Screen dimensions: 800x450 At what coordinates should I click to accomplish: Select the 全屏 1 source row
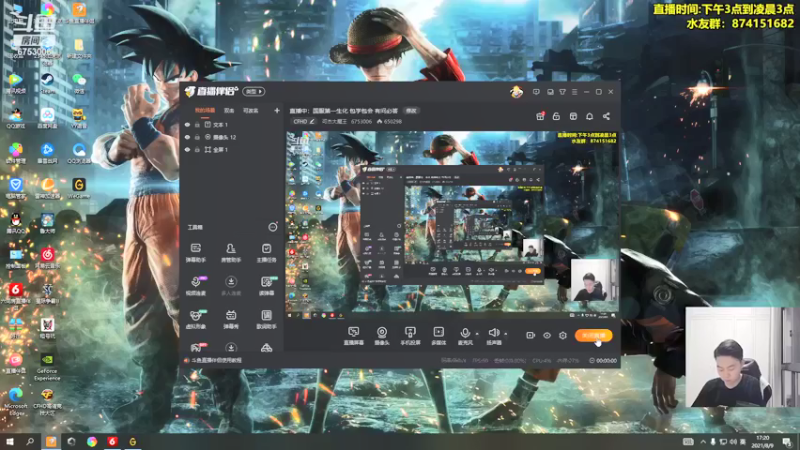coord(232,150)
